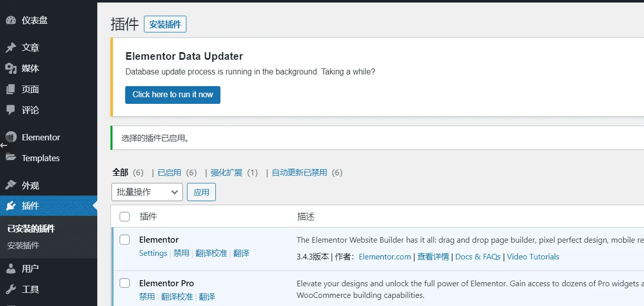Click the Elementor logo icon
Viewport: 644px width, 306px height.
point(11,137)
